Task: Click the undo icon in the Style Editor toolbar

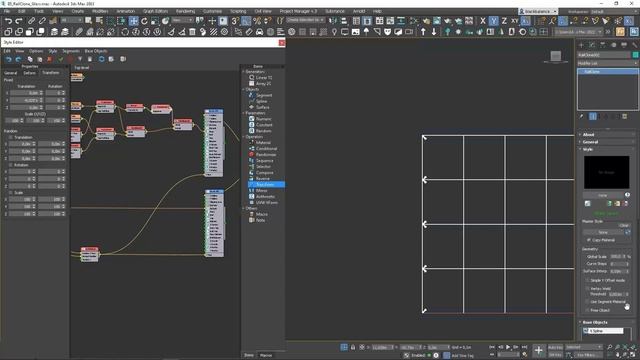Action: [9, 59]
